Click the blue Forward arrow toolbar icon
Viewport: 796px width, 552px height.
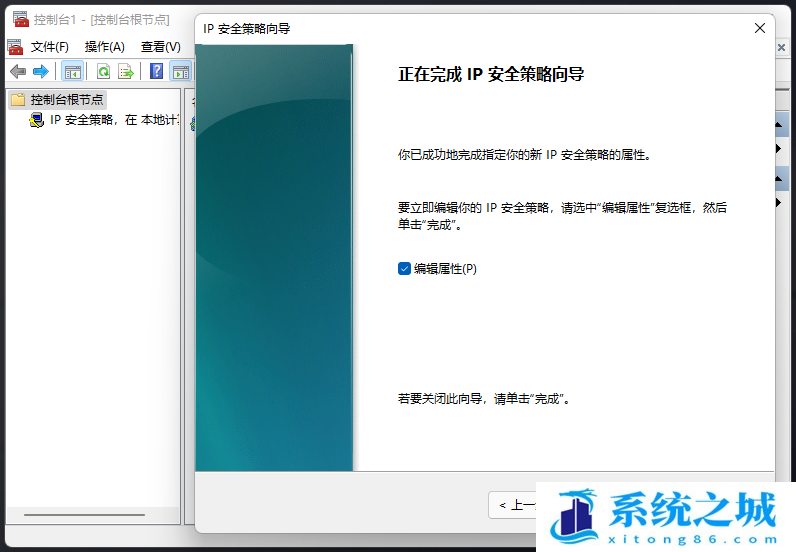[41, 72]
